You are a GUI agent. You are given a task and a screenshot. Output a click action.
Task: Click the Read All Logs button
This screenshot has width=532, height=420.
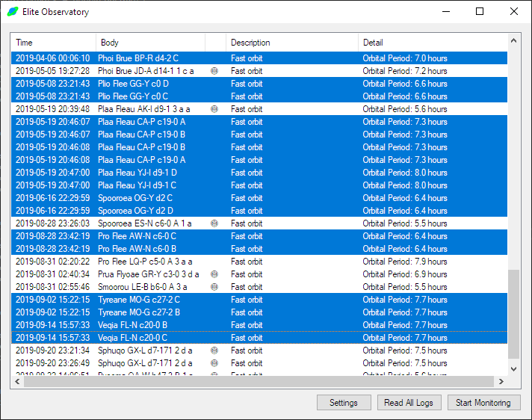(409, 403)
